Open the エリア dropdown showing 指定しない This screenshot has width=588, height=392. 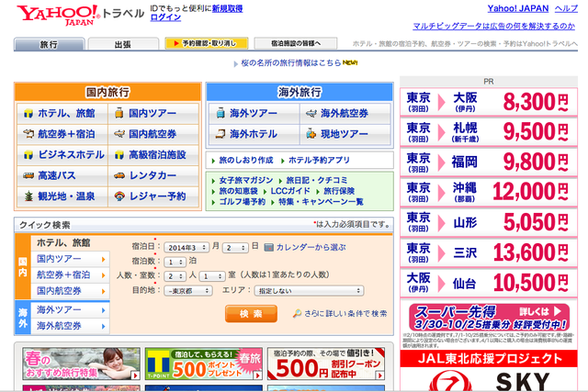tap(309, 291)
